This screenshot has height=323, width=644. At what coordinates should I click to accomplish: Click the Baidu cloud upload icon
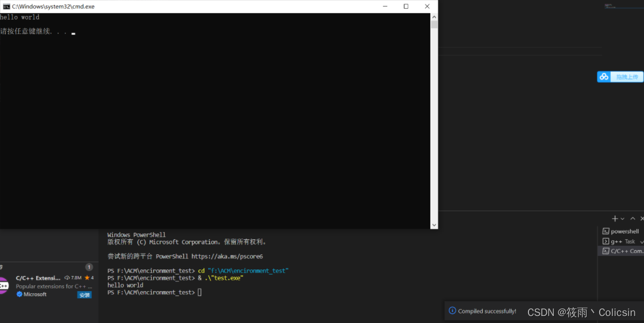click(x=604, y=77)
